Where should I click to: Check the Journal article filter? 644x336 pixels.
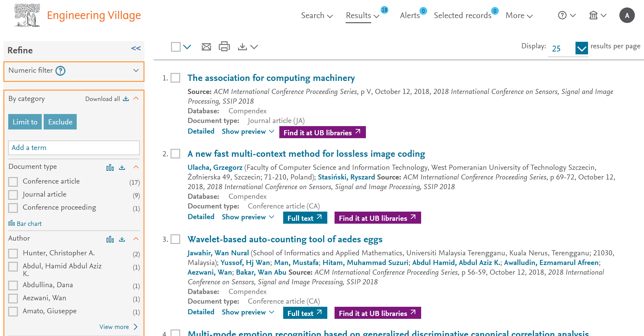tap(13, 195)
